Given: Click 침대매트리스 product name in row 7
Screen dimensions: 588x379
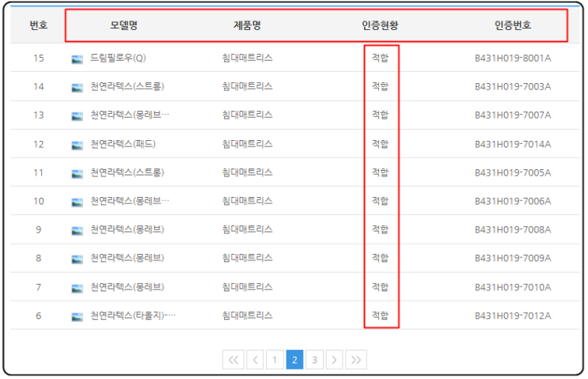Looking at the screenshot, I should pos(247,287).
